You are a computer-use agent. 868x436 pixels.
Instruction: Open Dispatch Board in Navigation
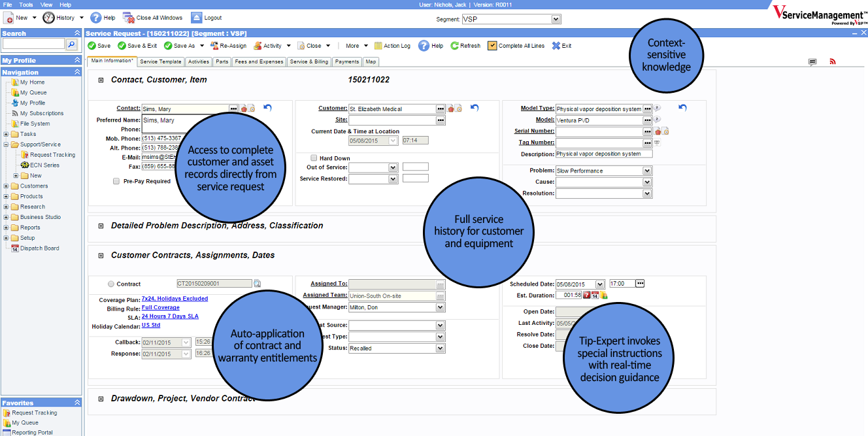[40, 248]
